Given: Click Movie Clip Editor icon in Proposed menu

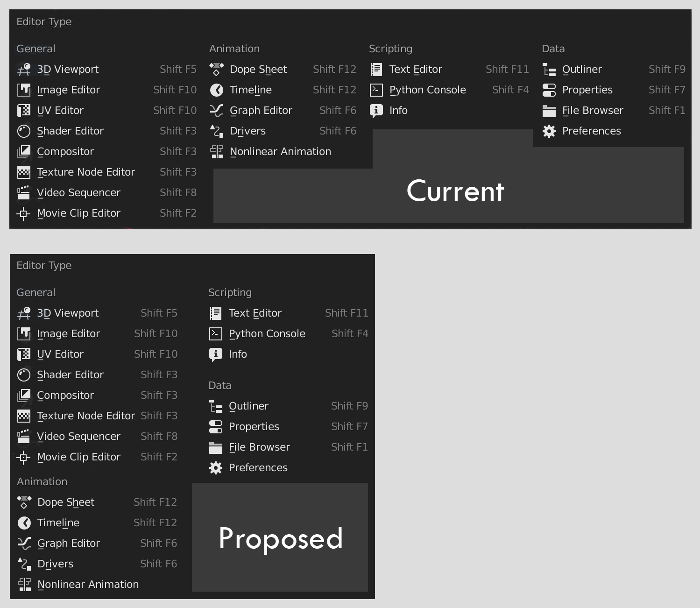Looking at the screenshot, I should tap(24, 457).
